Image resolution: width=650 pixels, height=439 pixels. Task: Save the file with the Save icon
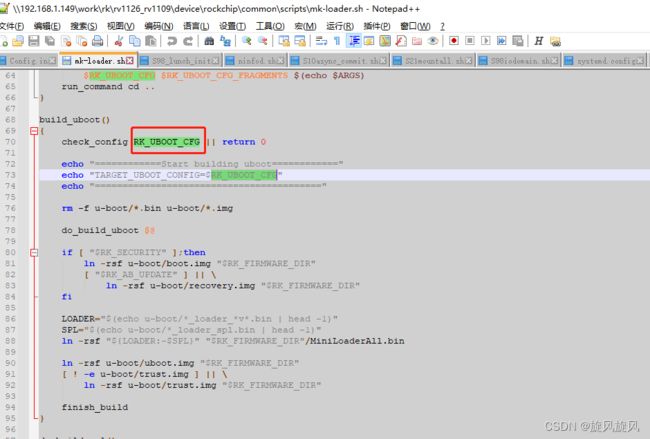(x=34, y=41)
